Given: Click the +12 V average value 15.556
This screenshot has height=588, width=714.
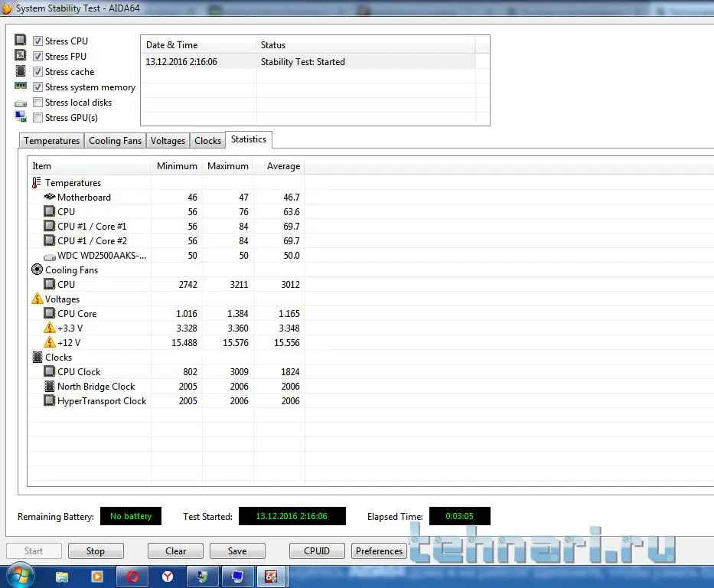Looking at the screenshot, I should click(287, 342).
